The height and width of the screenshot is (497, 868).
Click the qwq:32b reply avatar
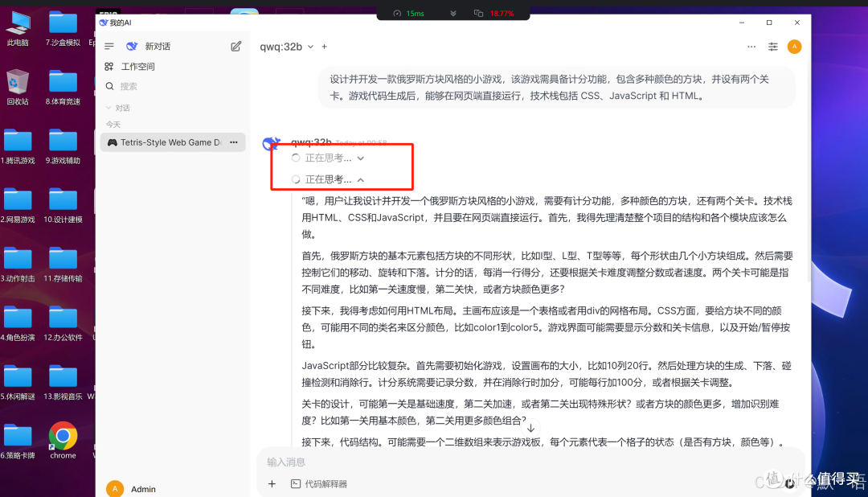(272, 143)
